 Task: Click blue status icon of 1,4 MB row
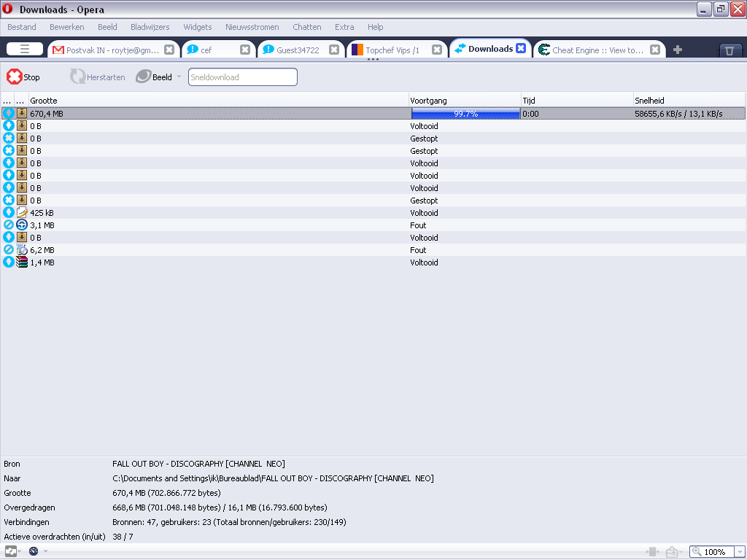tap(9, 262)
